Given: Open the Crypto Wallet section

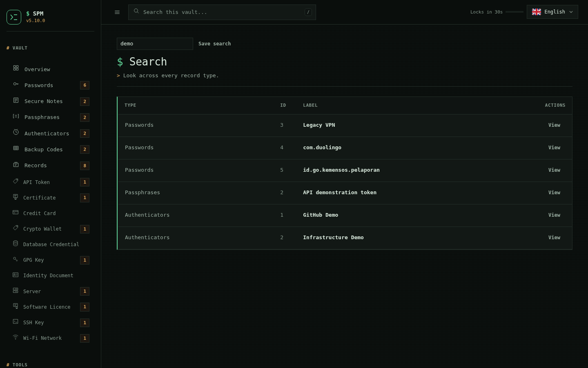Looking at the screenshot, I should pos(51,229).
